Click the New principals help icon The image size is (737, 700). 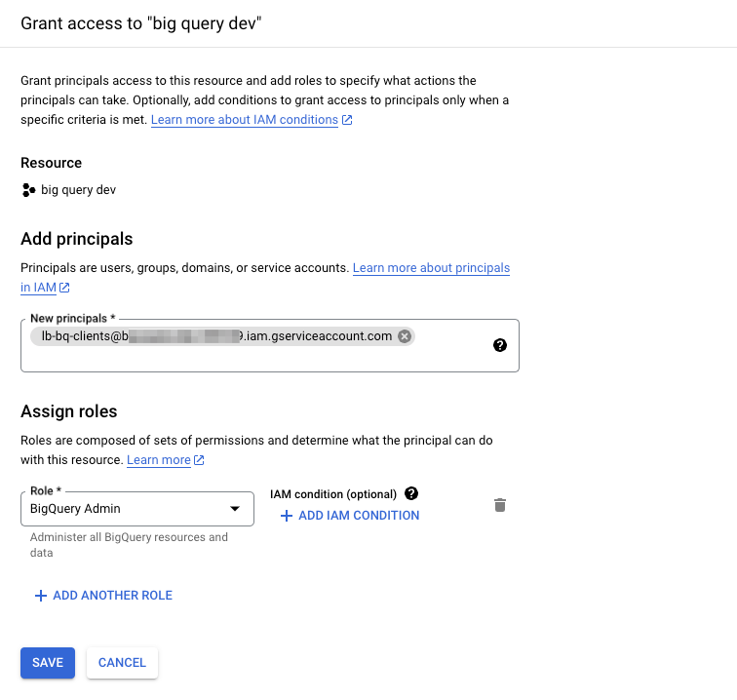(x=500, y=345)
